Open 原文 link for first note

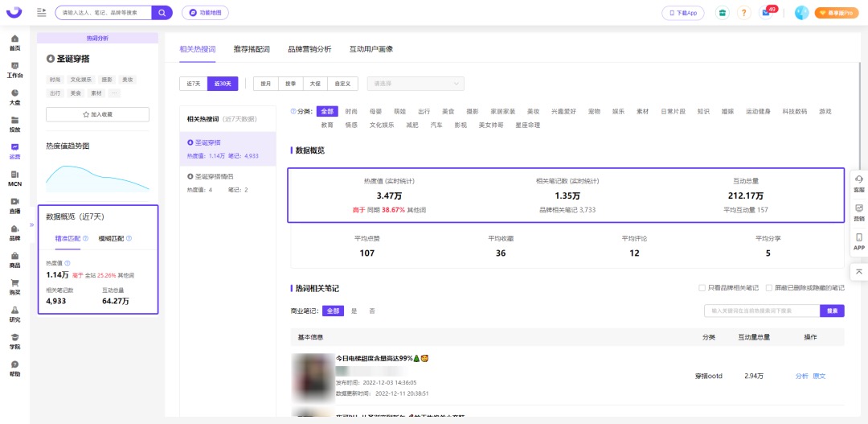pyautogui.click(x=819, y=377)
